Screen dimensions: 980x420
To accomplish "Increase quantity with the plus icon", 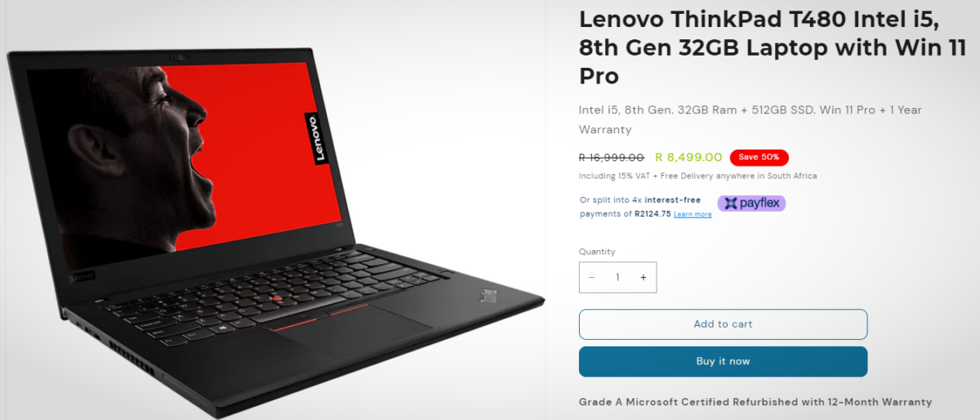I will point(644,278).
